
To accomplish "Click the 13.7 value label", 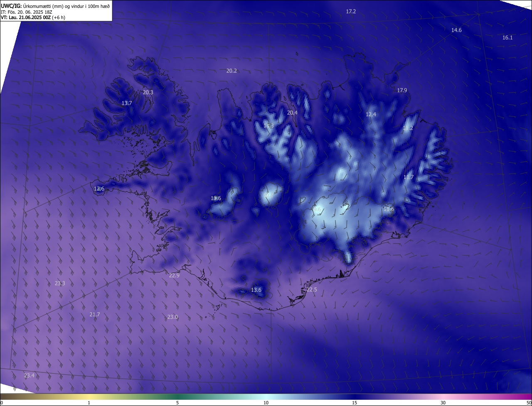I will (127, 103).
